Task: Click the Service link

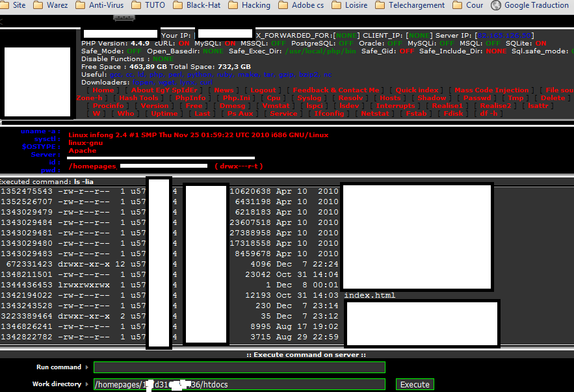Action: [x=283, y=114]
